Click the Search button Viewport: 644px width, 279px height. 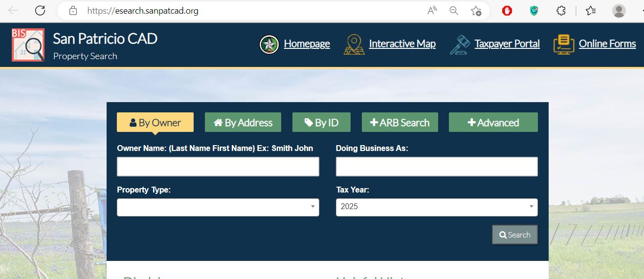[515, 235]
